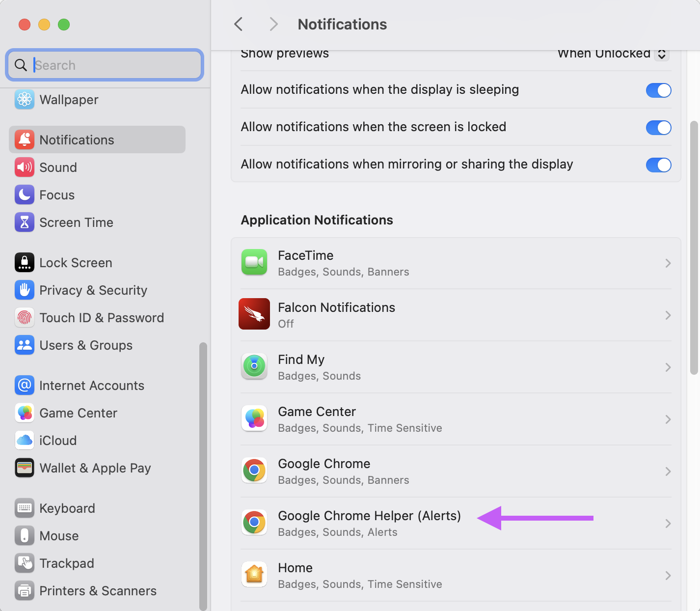Screen dimensions: 700x611
Task: Click the Home app icon
Action: [254, 575]
